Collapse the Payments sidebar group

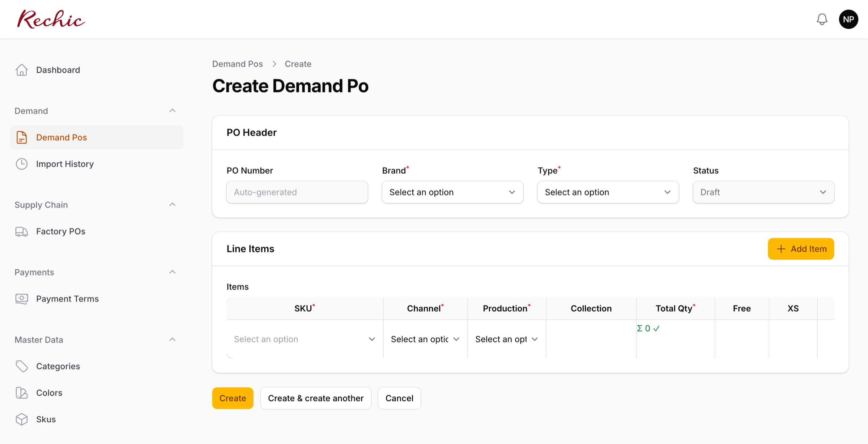(172, 272)
